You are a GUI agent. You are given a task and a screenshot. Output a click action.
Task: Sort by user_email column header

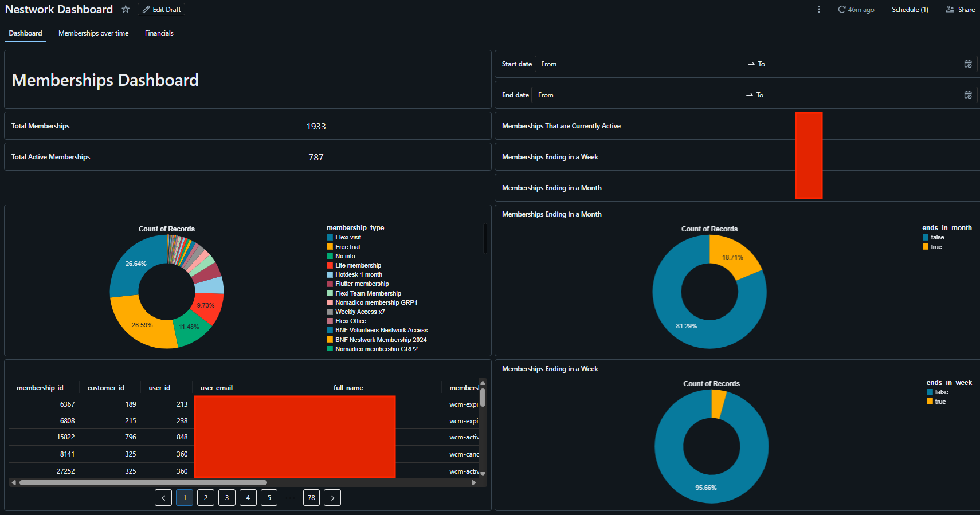point(217,388)
